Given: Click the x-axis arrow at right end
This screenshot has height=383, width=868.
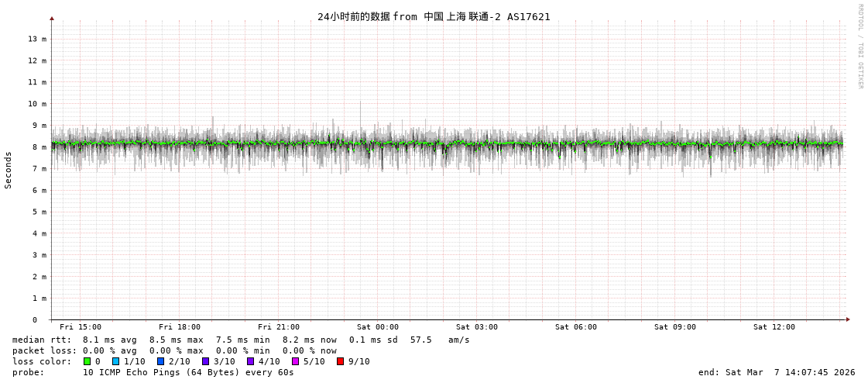Looking at the screenshot, I should click(848, 319).
